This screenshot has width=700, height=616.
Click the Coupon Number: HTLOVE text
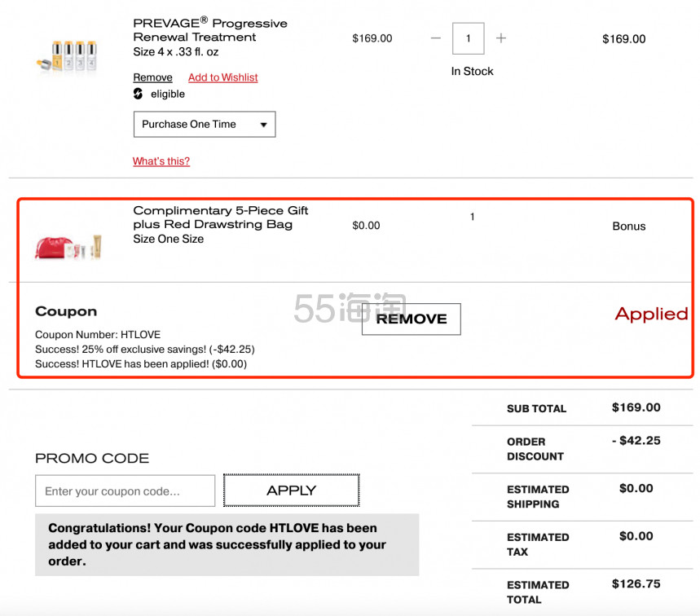click(98, 335)
